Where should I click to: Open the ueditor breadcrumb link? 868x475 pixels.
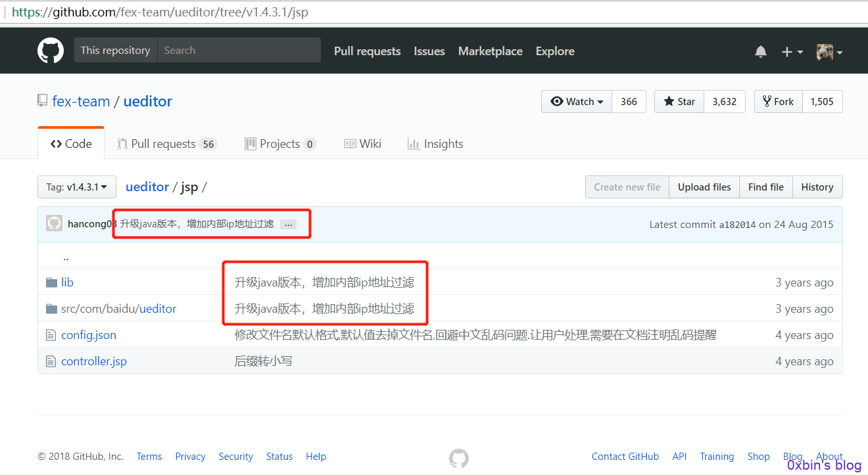(x=147, y=187)
